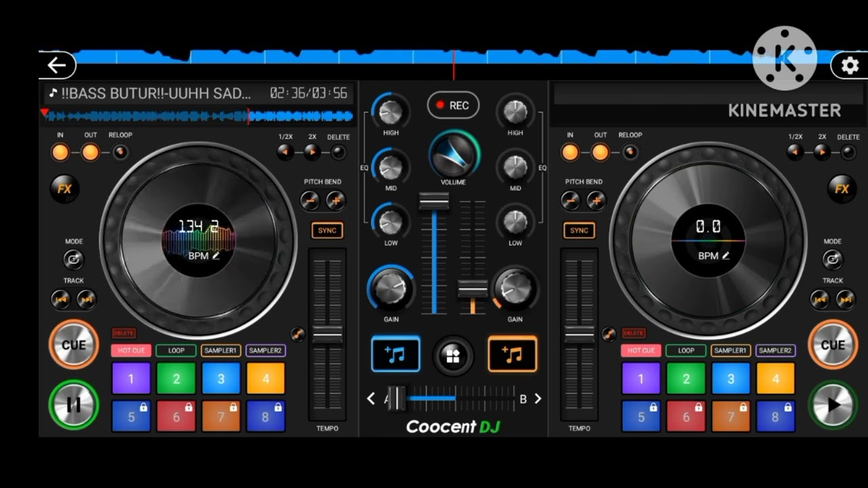
Task: Set loop IN point on left deck
Action: (x=60, y=152)
